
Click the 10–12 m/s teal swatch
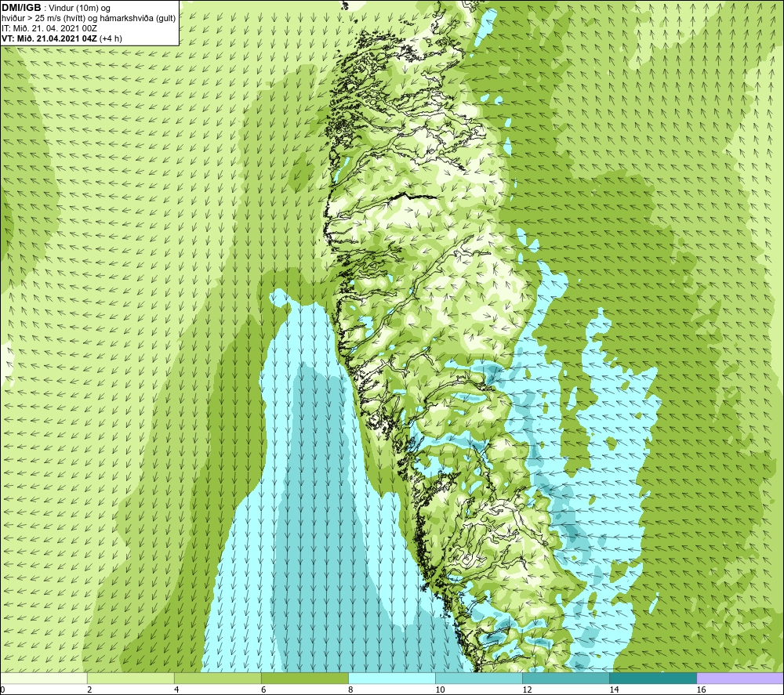pyautogui.click(x=479, y=678)
